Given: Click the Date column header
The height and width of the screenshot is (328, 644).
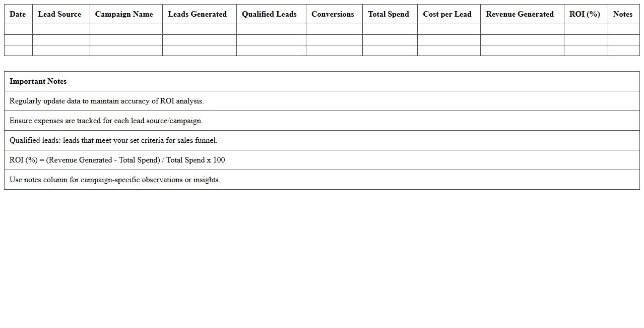Looking at the screenshot, I should (18, 14).
